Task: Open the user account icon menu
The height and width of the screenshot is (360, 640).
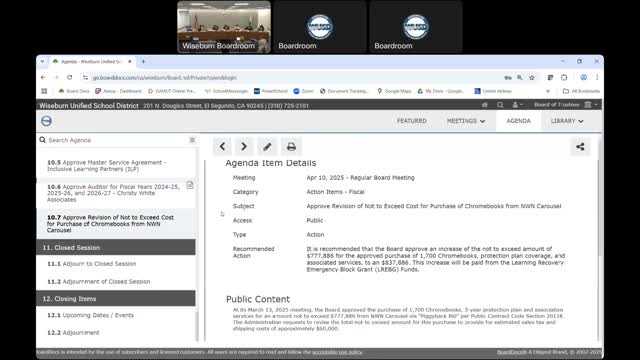Action: pyautogui.click(x=517, y=105)
